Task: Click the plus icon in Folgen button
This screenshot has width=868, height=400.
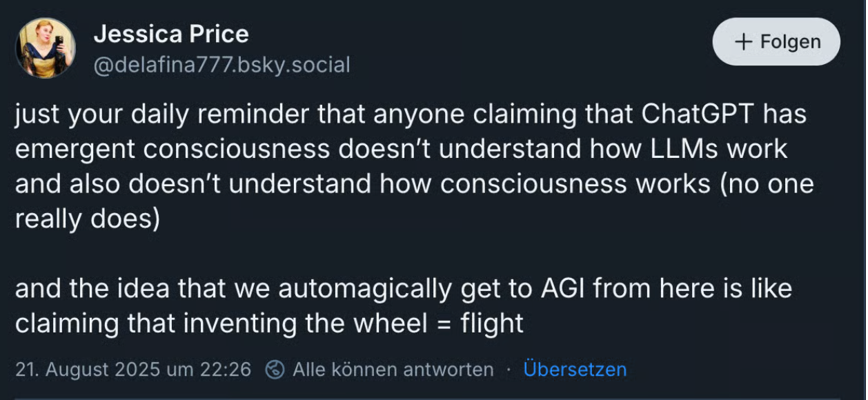Action: pyautogui.click(x=743, y=42)
